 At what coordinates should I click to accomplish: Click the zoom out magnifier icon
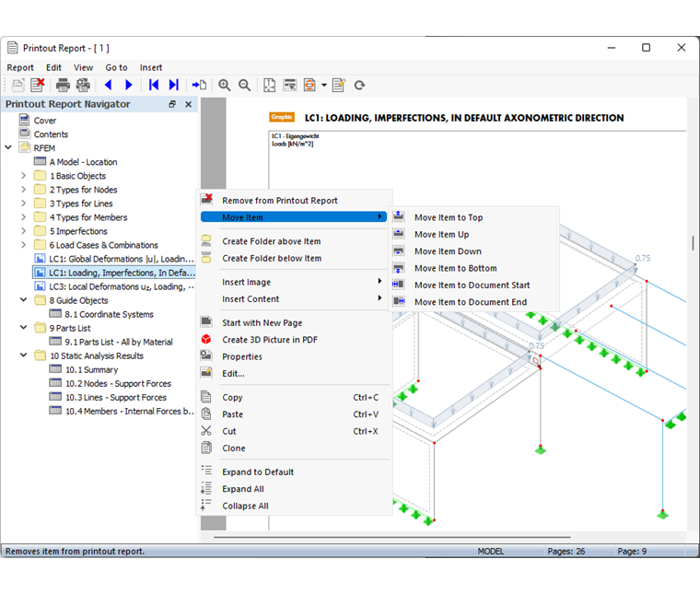pos(244,85)
